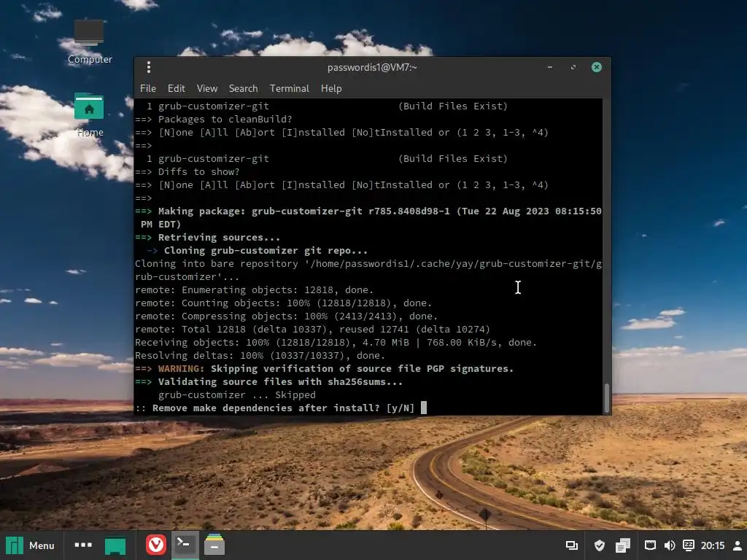Open the Home folder desktop icon
The image size is (747, 560).
[89, 114]
